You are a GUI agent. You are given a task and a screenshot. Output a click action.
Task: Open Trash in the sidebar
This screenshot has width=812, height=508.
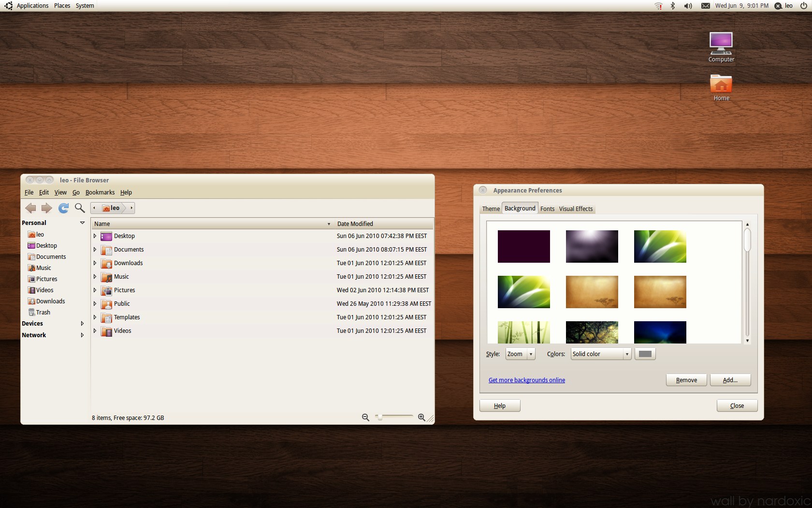(39, 313)
